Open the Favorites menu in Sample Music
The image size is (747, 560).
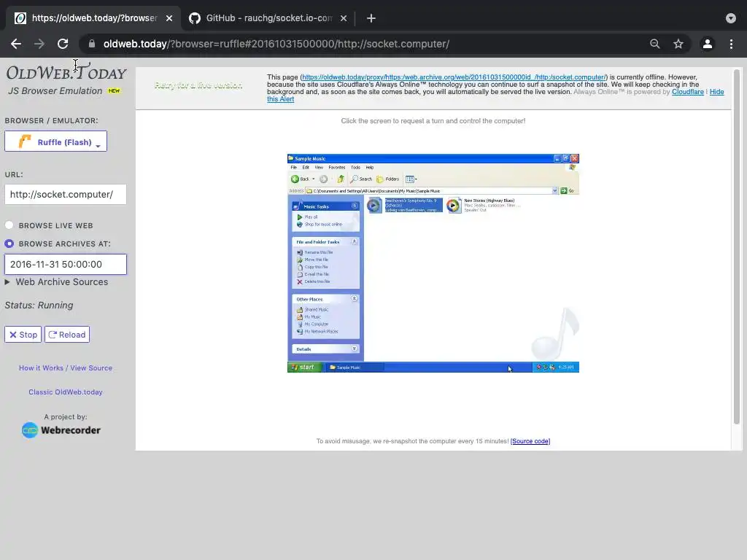[337, 168]
